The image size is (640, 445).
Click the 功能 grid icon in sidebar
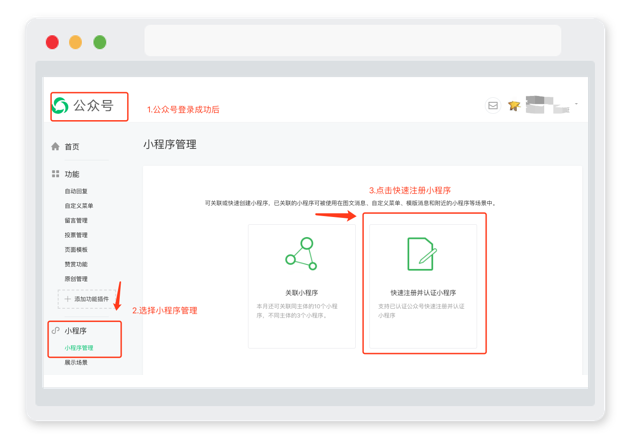pos(56,174)
